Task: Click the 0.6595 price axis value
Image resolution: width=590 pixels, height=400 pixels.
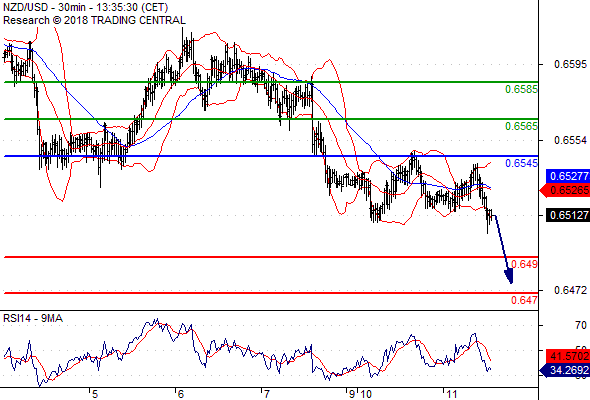Action: coord(570,64)
